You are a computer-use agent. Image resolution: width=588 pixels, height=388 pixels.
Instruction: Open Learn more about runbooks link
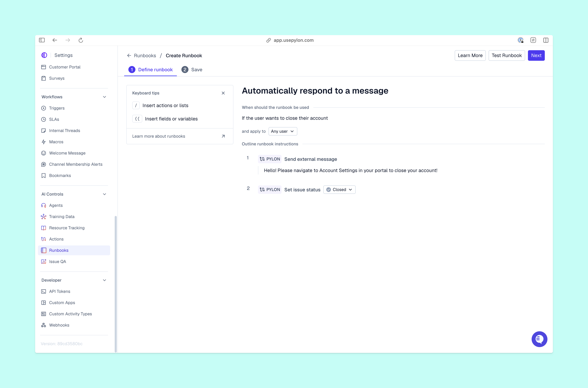pyautogui.click(x=159, y=136)
